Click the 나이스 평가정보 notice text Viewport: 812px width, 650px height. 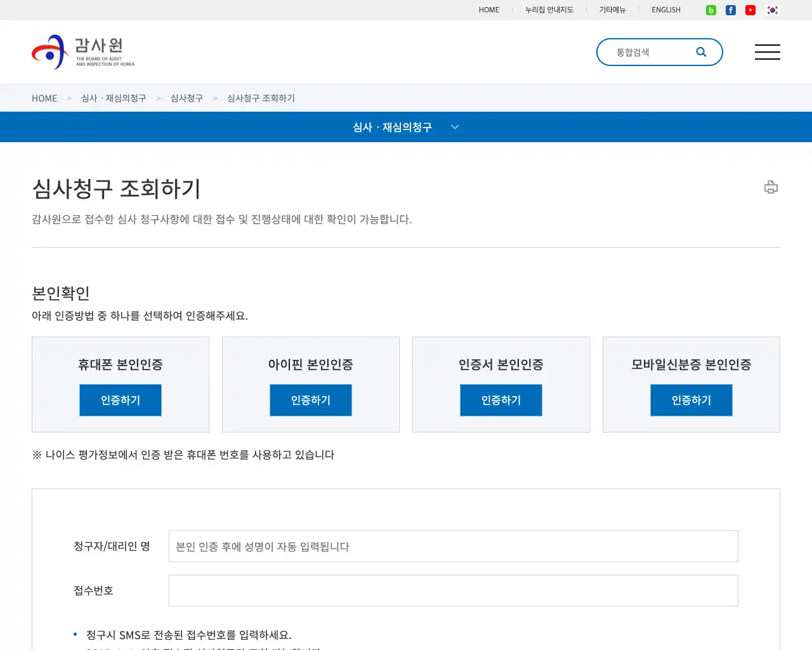[183, 454]
